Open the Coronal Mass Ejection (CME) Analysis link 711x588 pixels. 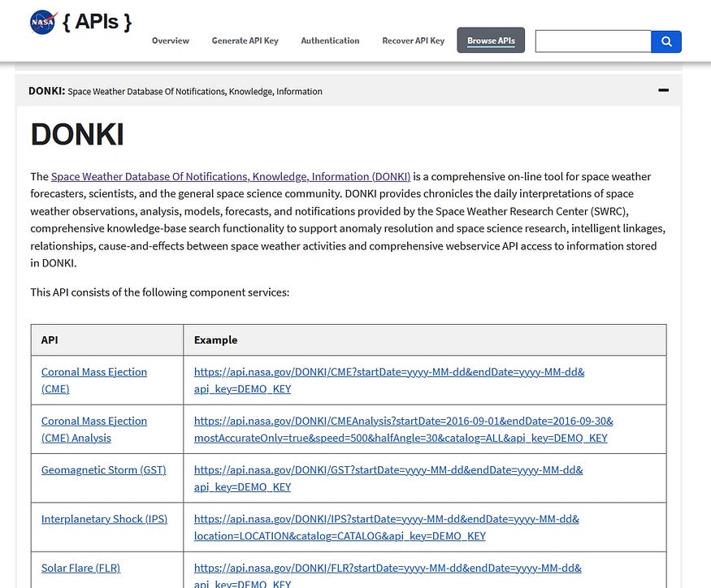94,430
